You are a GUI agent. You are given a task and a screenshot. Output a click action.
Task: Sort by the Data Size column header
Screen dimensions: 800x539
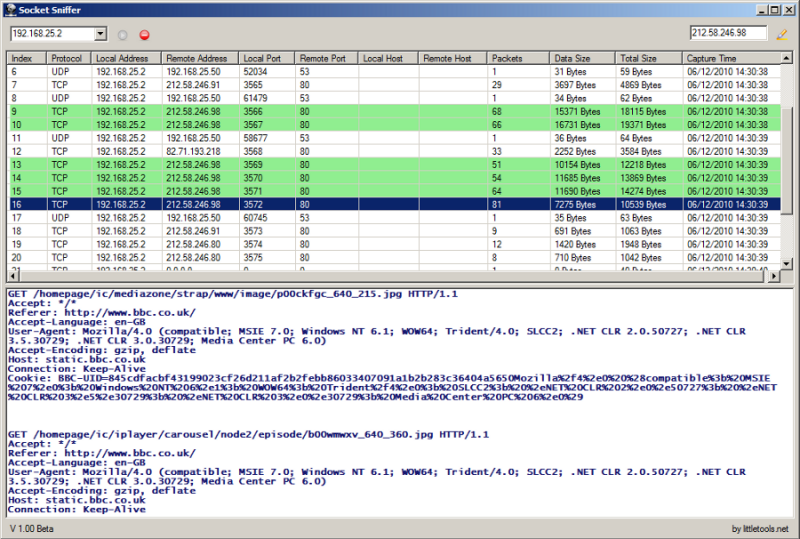pos(582,59)
